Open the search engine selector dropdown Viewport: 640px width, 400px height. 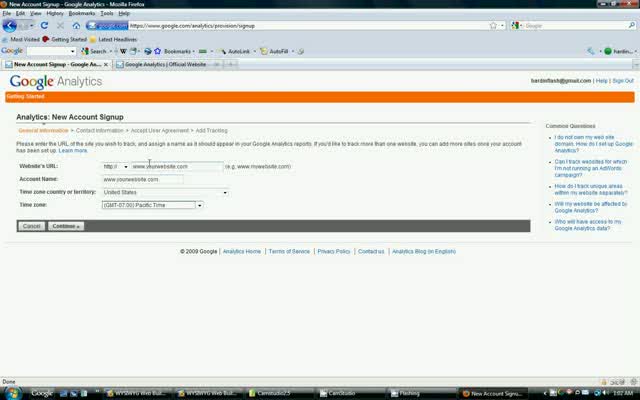[x=517, y=25]
